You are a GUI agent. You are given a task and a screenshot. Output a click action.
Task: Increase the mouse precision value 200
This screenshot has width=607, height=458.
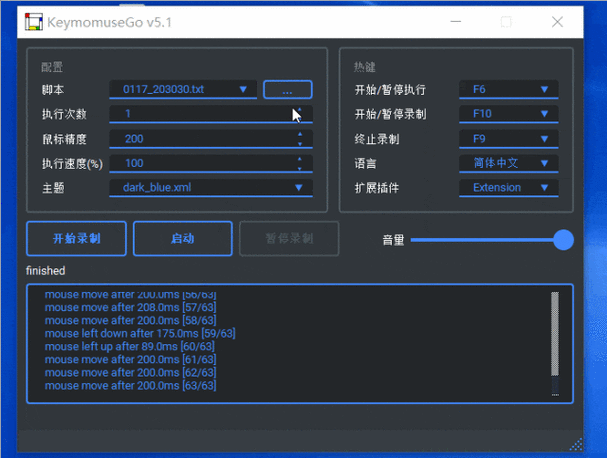point(300,134)
